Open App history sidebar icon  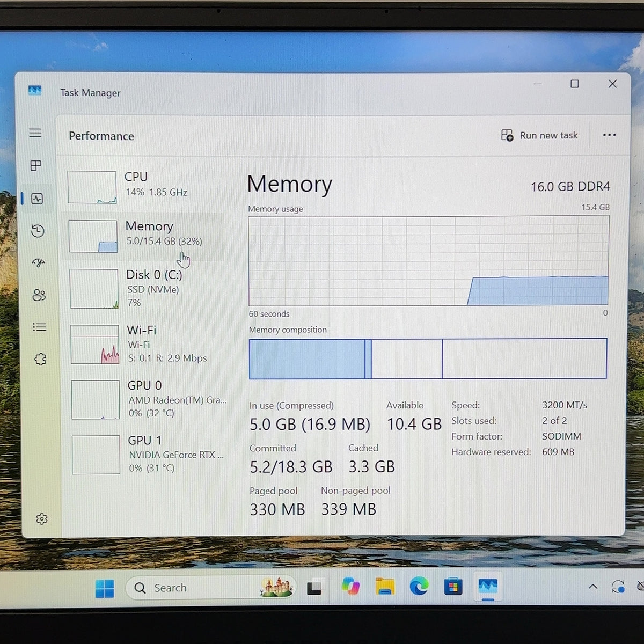[x=38, y=231]
